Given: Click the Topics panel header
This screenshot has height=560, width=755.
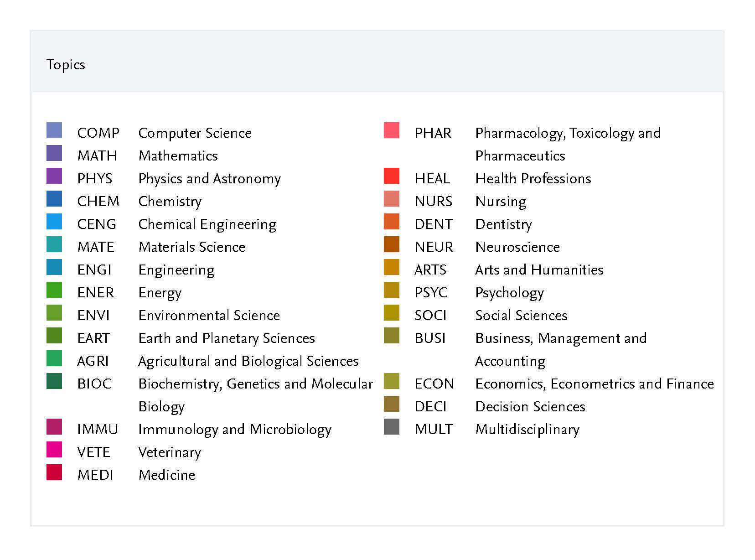Looking at the screenshot, I should pos(66,65).
